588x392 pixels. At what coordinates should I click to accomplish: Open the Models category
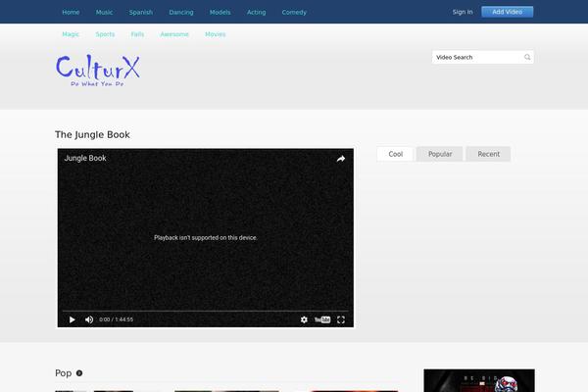(220, 13)
